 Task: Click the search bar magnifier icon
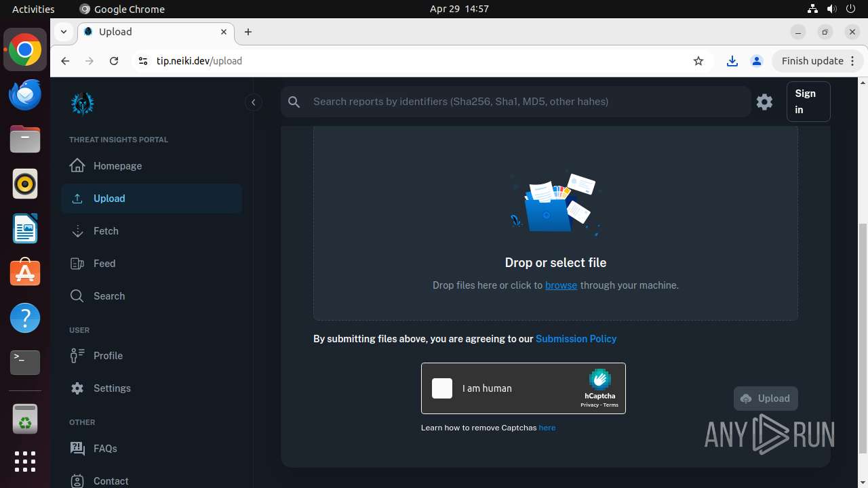coord(294,102)
